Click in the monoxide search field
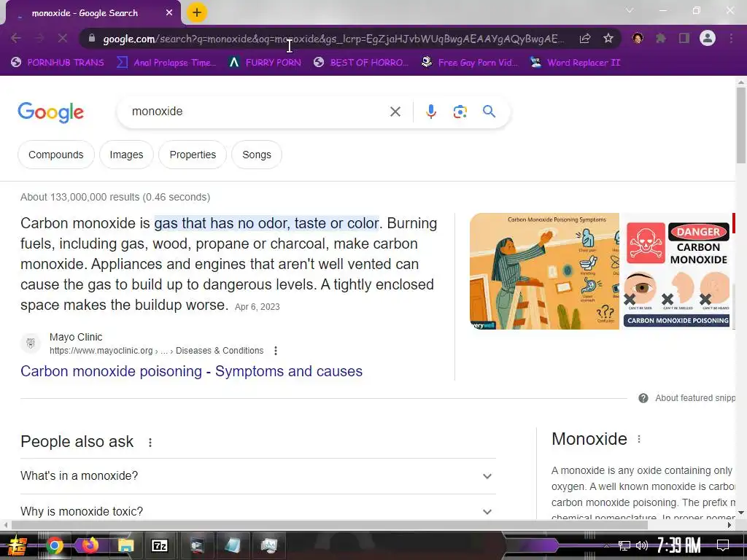The width and height of the screenshot is (747, 560). coord(258,112)
